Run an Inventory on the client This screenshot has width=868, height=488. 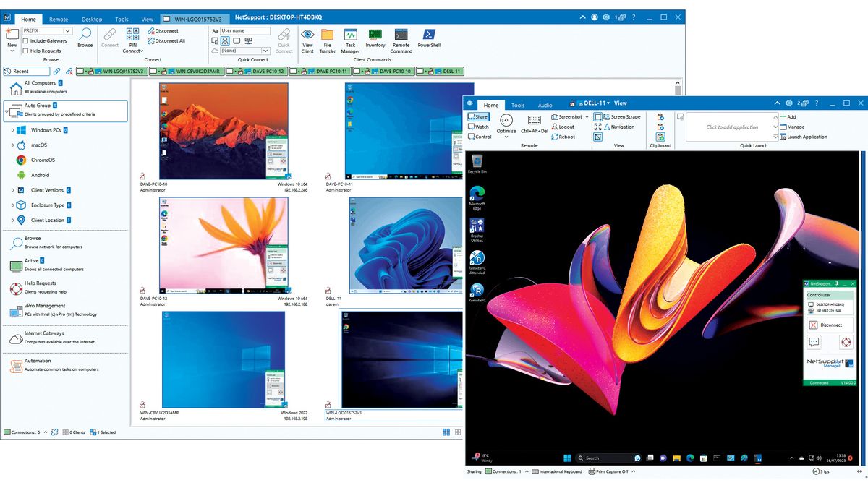point(375,40)
